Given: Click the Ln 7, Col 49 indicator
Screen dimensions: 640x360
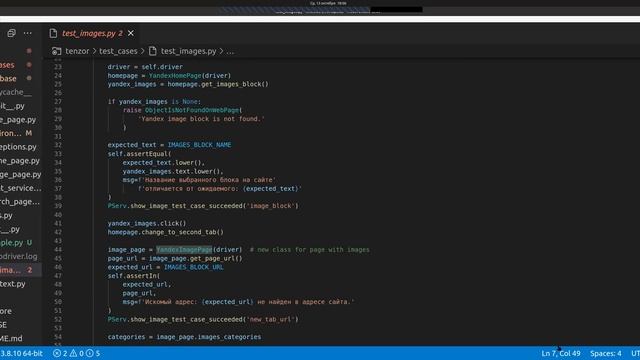Looking at the screenshot, I should [561, 353].
